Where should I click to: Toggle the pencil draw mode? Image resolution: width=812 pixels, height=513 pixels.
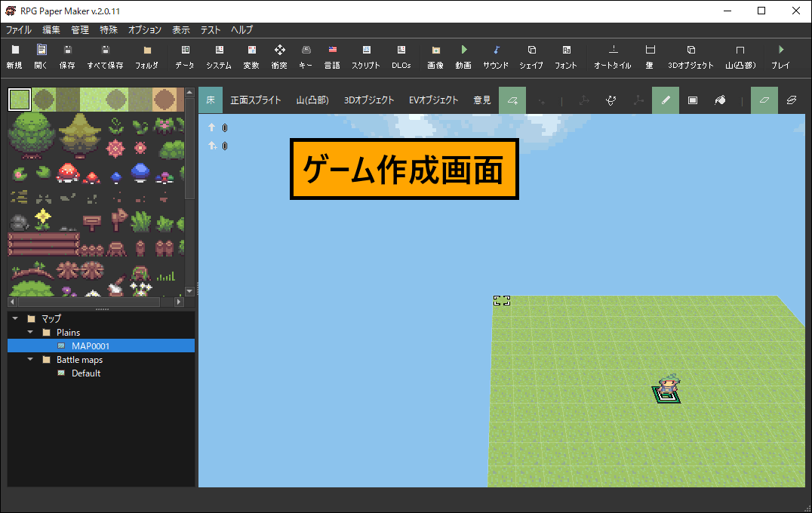[666, 100]
